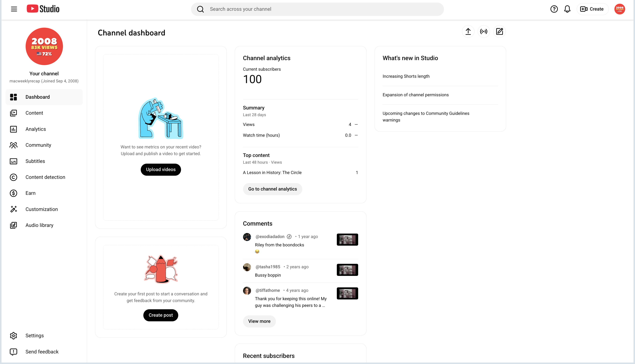Select Dashboard in the sidebar
This screenshot has height=364, width=635.
pos(44,97)
